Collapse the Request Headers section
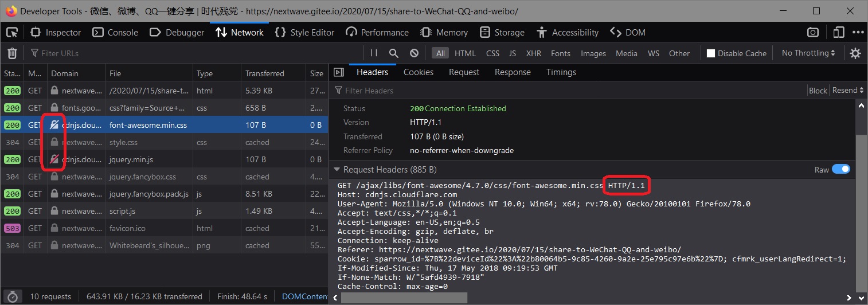The image size is (868, 305). [337, 170]
